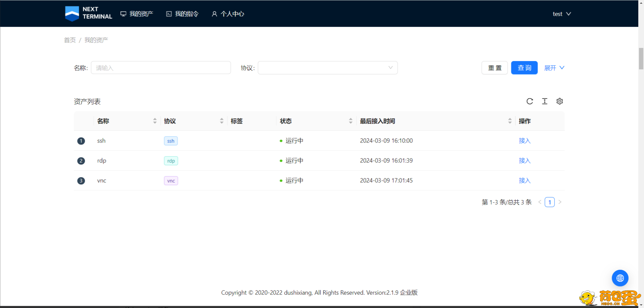
Task: Click the 资产列表 heading
Action: point(87,102)
